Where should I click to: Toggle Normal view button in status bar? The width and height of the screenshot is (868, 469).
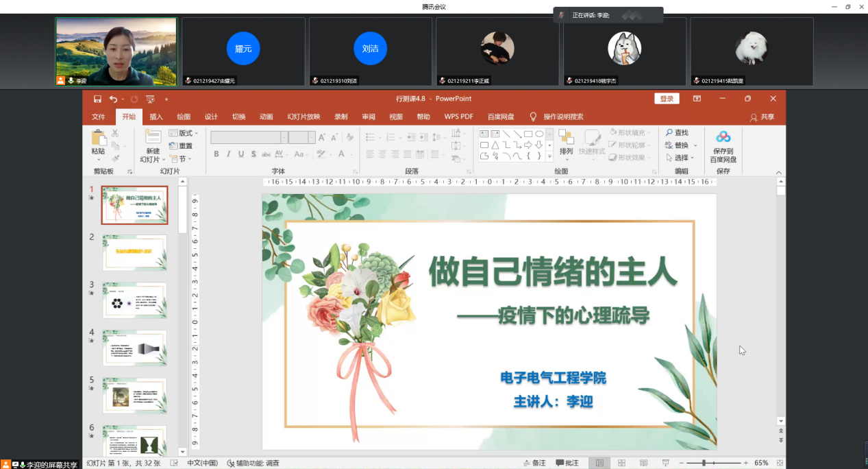599,463
